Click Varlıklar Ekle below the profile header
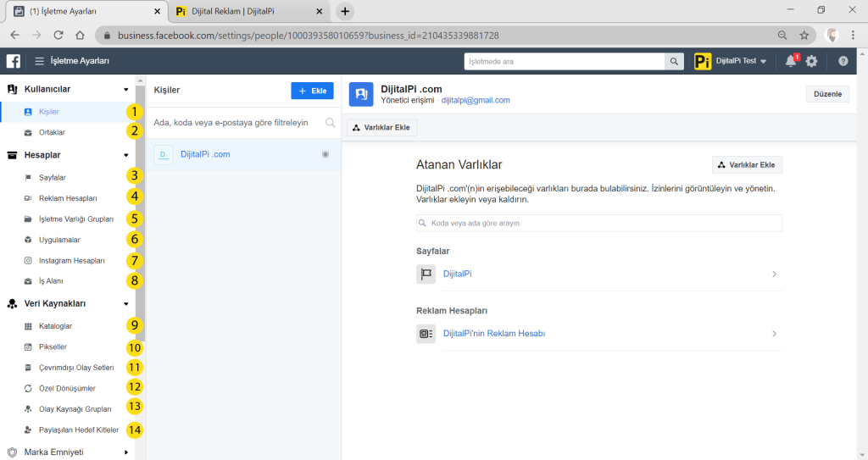 tap(382, 127)
